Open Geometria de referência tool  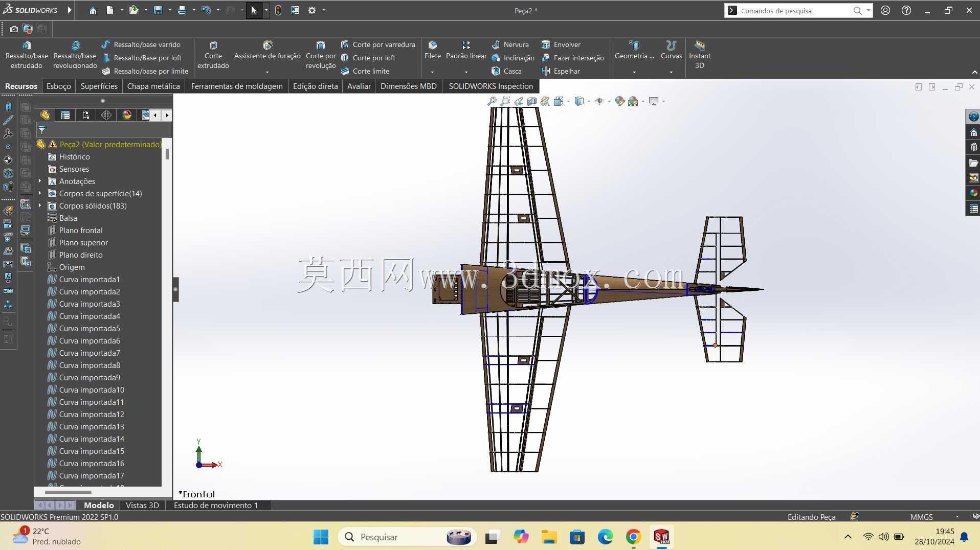(634, 51)
